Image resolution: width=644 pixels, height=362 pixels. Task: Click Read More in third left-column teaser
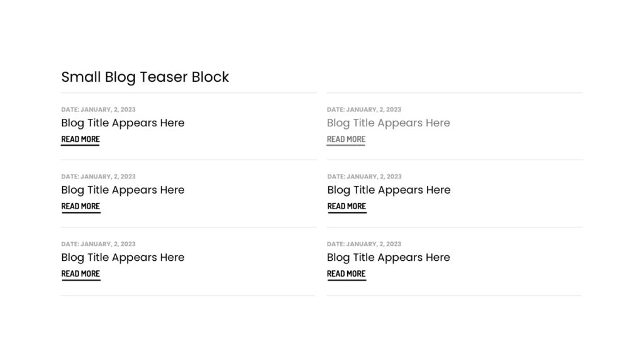click(x=80, y=274)
